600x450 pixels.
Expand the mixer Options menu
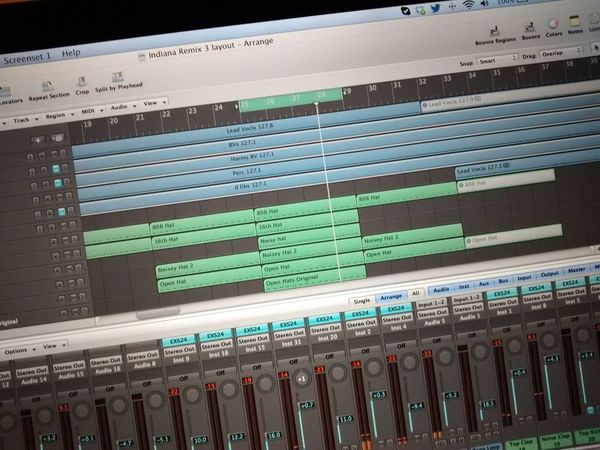tap(19, 351)
